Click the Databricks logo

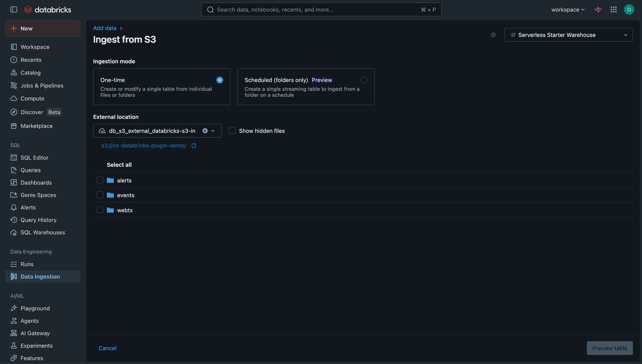[x=48, y=10]
